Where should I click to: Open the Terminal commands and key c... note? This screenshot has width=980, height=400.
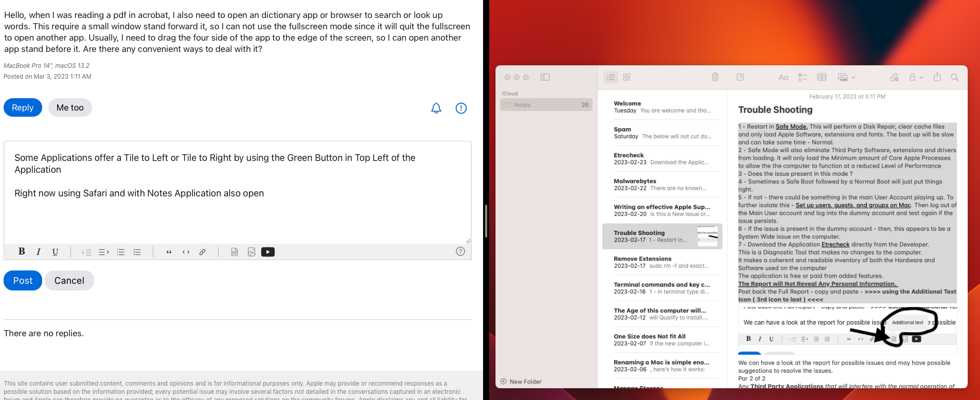click(x=663, y=288)
